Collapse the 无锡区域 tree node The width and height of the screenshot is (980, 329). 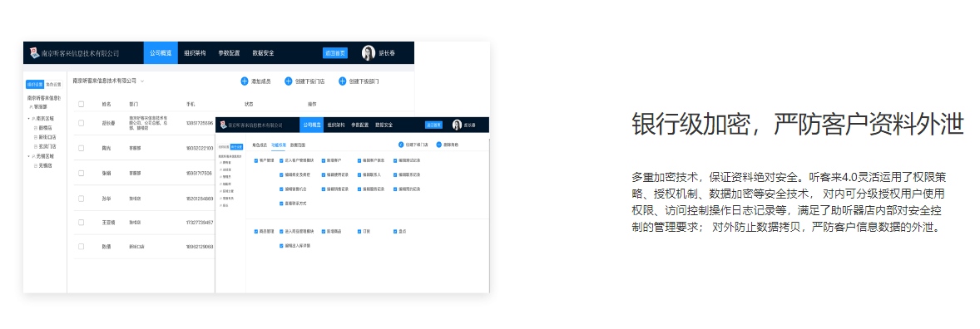pos(28,156)
